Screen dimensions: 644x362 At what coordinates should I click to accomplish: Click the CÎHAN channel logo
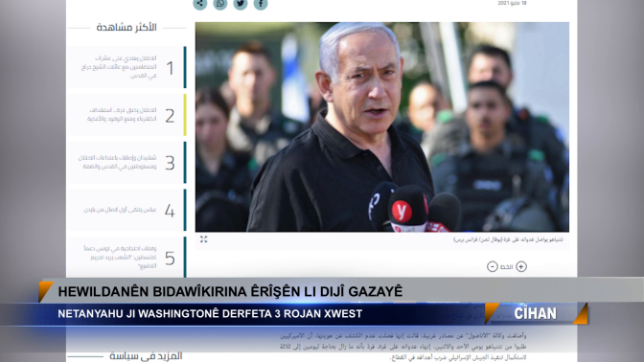pyautogui.click(x=535, y=314)
